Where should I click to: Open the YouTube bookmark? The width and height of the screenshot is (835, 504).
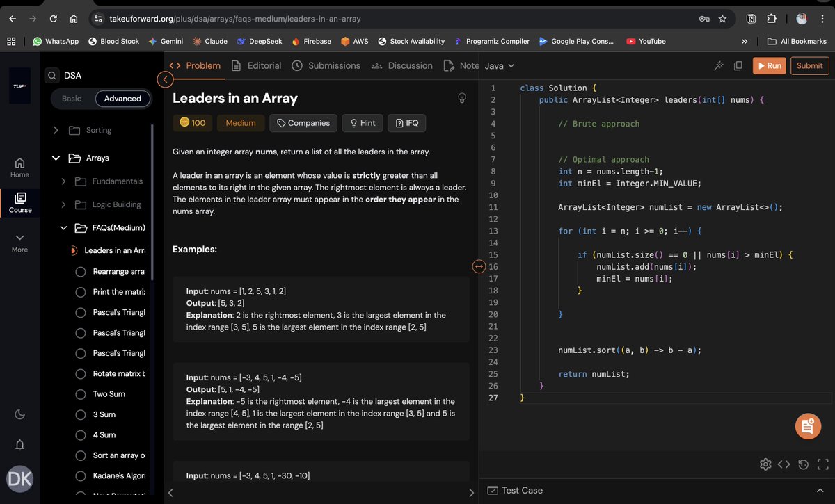[x=646, y=41]
